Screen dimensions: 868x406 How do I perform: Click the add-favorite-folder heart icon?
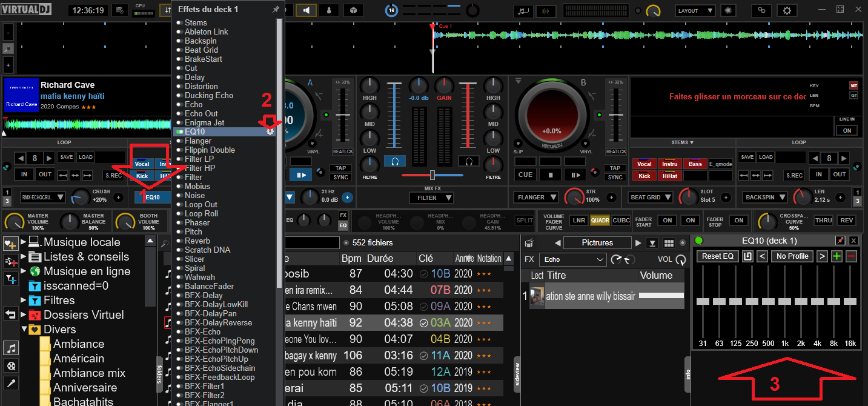pyautogui.click(x=10, y=244)
